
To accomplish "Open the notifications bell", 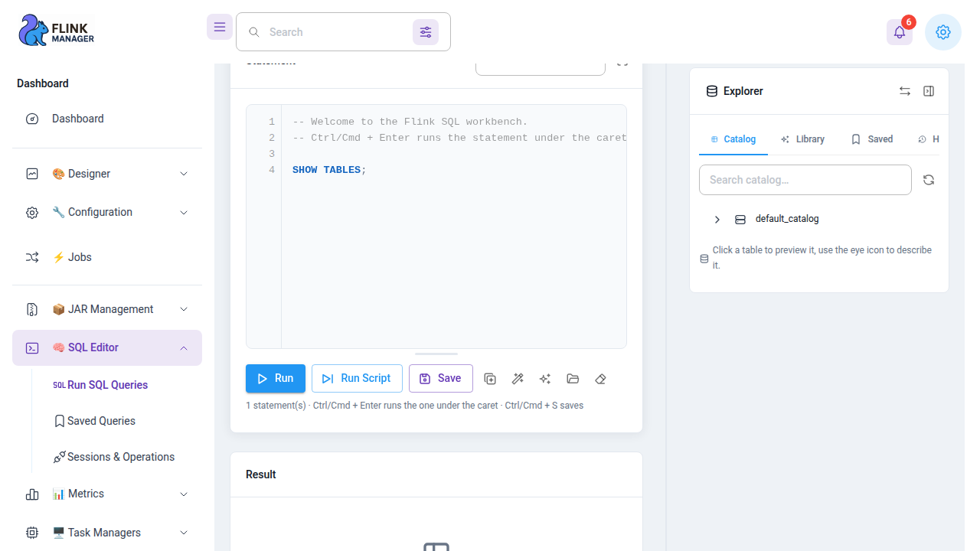I will click(900, 32).
